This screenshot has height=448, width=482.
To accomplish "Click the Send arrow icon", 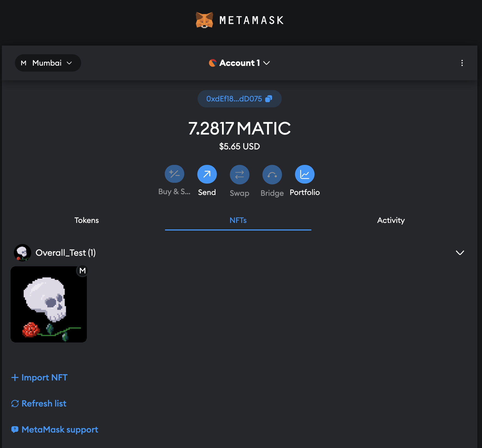I will click(207, 174).
